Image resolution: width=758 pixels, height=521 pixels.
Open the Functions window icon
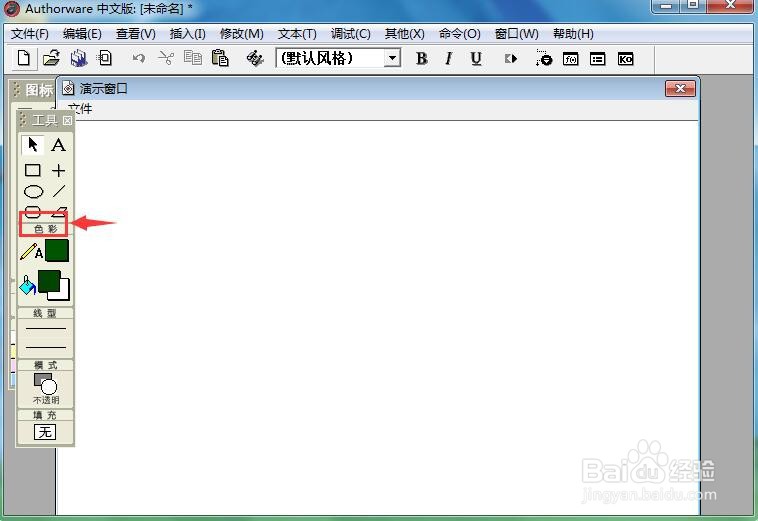[x=570, y=59]
